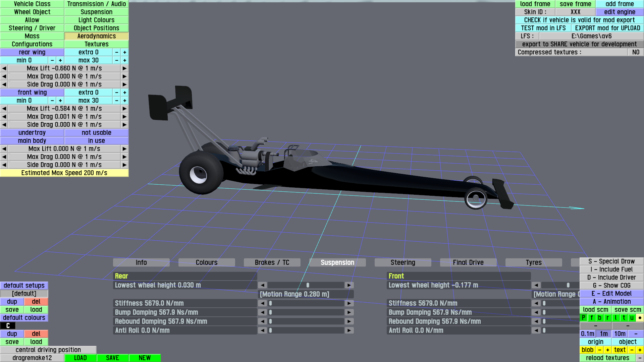The width and height of the screenshot is (644, 362).
Task: Click the green SAVE button
Action: click(x=112, y=358)
